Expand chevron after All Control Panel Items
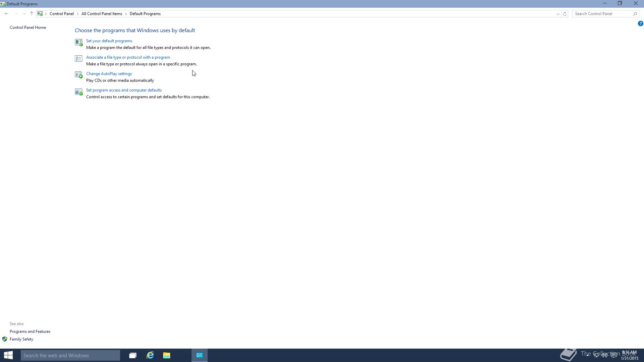The width and height of the screenshot is (644, 362). [126, 14]
